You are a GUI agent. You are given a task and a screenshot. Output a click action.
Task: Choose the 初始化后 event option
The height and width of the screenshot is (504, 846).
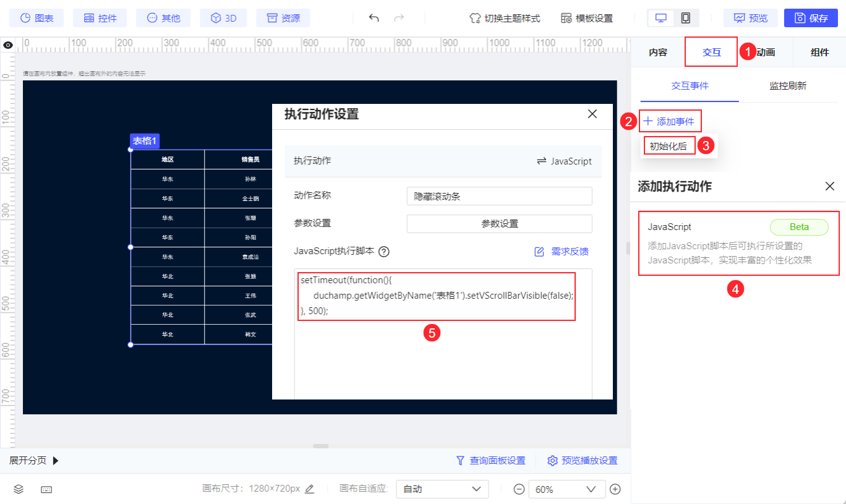click(668, 147)
